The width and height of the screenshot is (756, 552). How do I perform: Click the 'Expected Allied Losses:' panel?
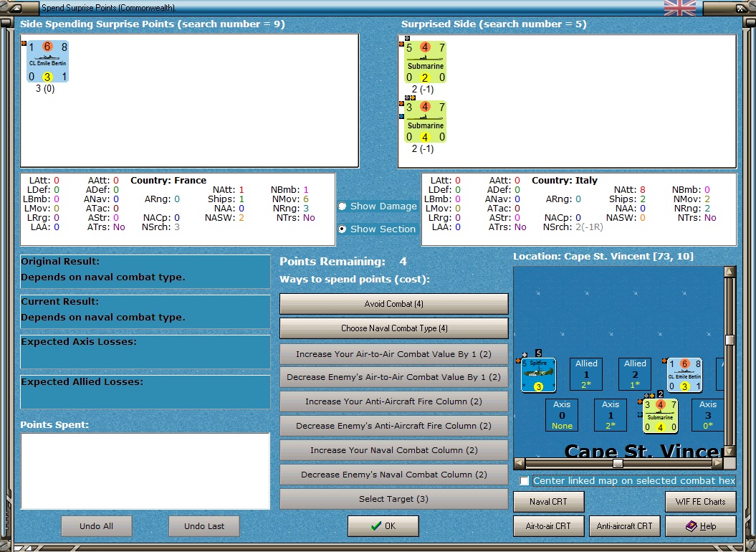click(145, 392)
